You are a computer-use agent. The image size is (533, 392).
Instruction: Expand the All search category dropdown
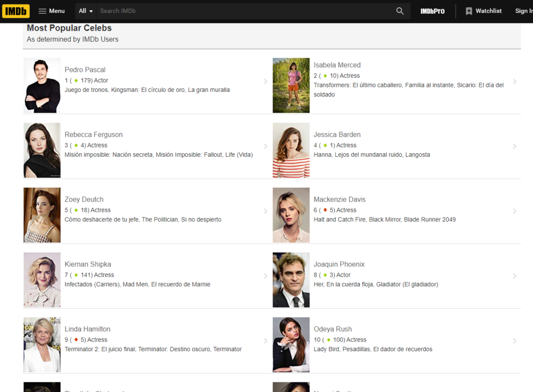pos(86,11)
